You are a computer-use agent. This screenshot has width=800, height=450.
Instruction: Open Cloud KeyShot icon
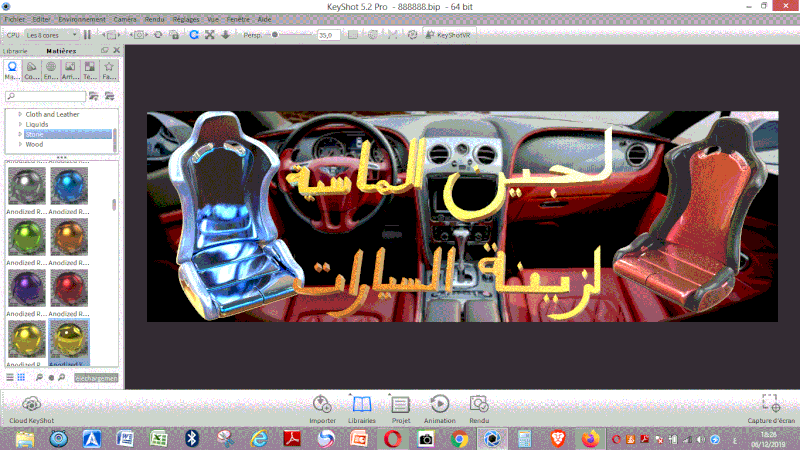(31, 406)
